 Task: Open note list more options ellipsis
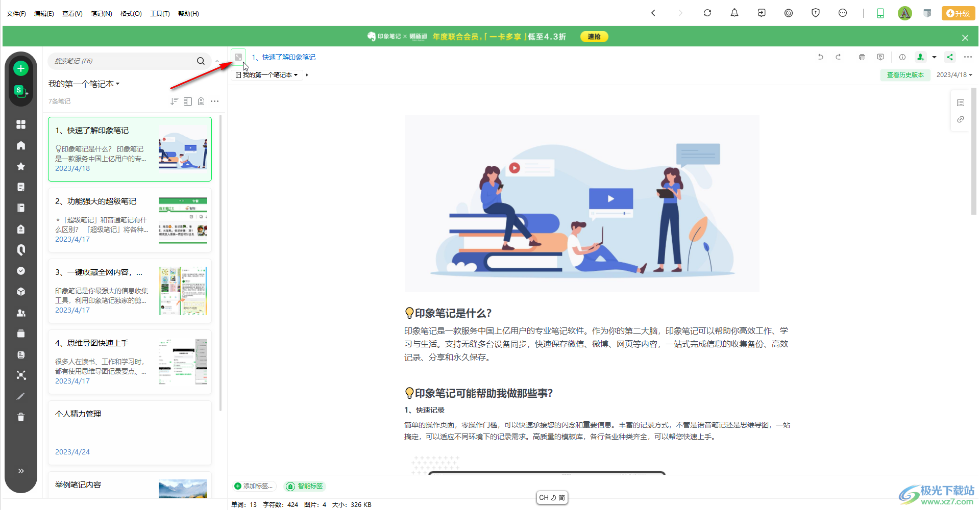[x=215, y=101]
